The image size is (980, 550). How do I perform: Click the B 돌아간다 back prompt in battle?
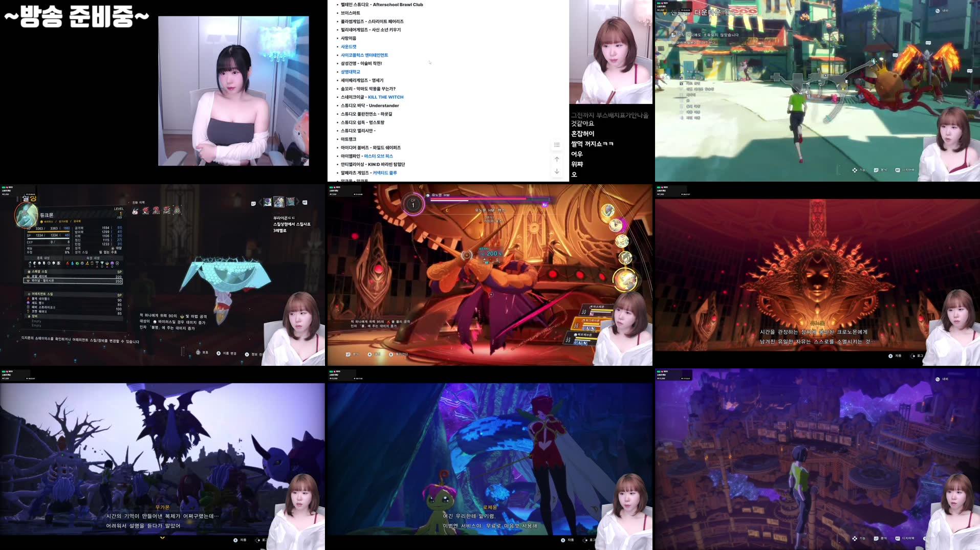tap(399, 354)
